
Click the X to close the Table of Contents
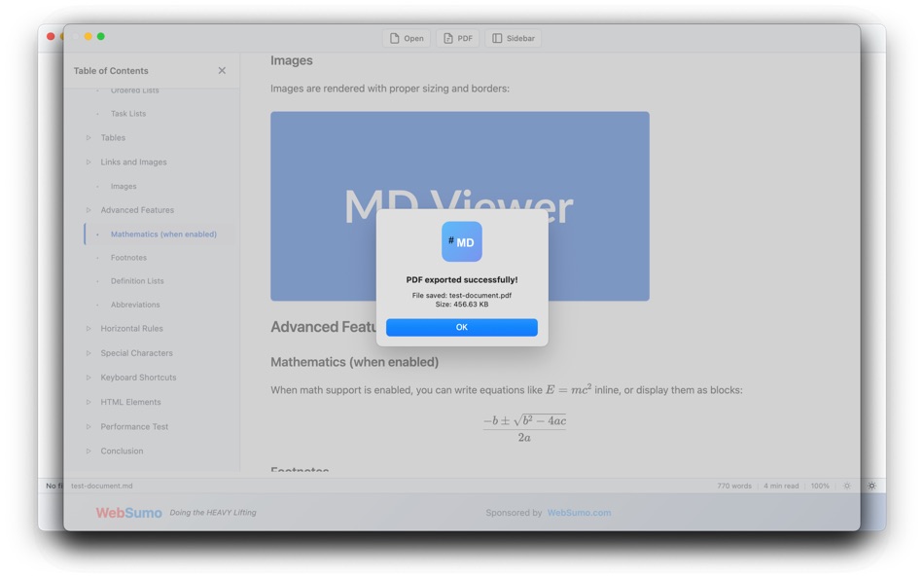click(221, 69)
